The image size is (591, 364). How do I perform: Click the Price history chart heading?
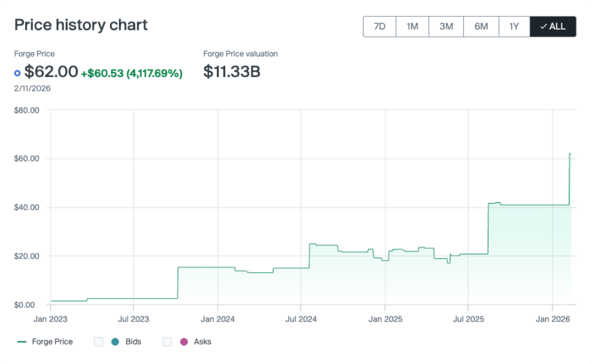point(81,25)
